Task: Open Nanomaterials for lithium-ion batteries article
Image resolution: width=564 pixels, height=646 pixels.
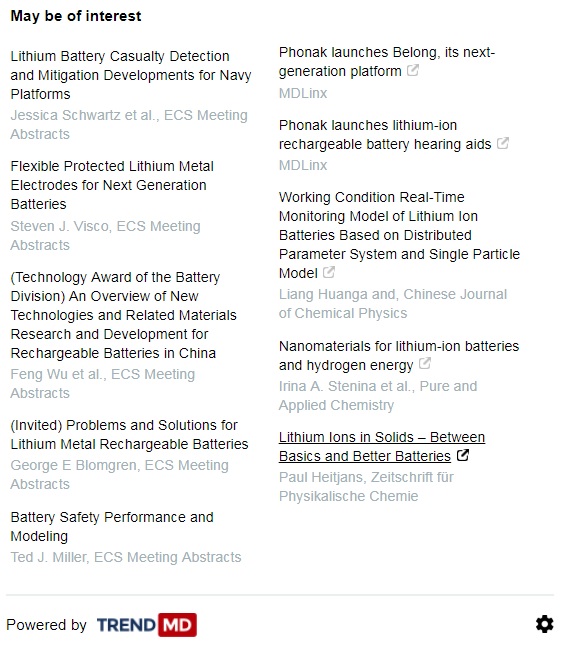Action: (399, 355)
